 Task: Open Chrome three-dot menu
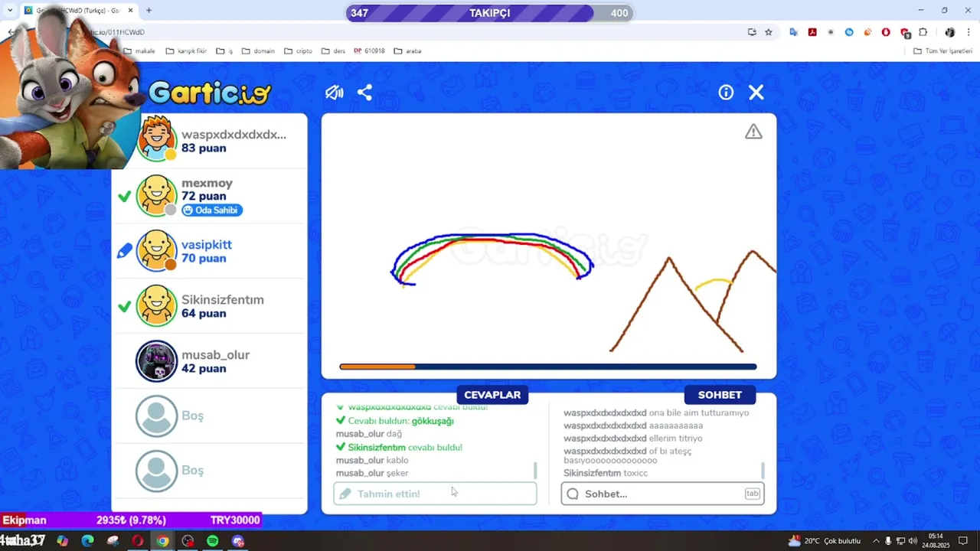click(x=969, y=32)
